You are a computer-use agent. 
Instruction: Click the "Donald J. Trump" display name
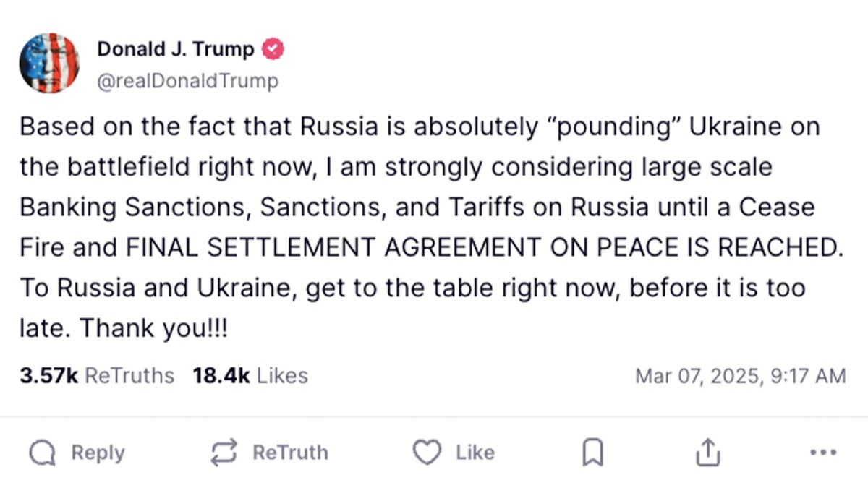pyautogui.click(x=176, y=49)
